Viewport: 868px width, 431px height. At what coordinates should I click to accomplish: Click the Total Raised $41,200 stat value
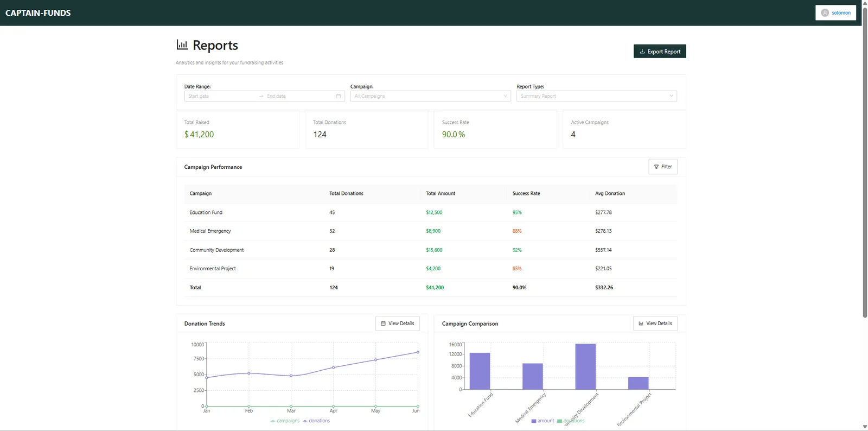[x=199, y=134]
